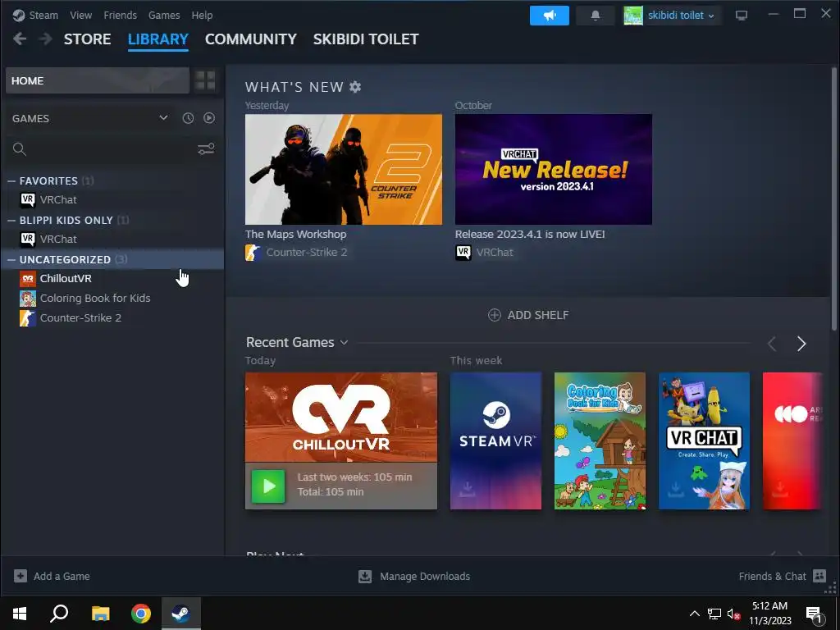The height and width of the screenshot is (630, 840).
Task: Switch to the STORE tab
Action: tap(87, 39)
